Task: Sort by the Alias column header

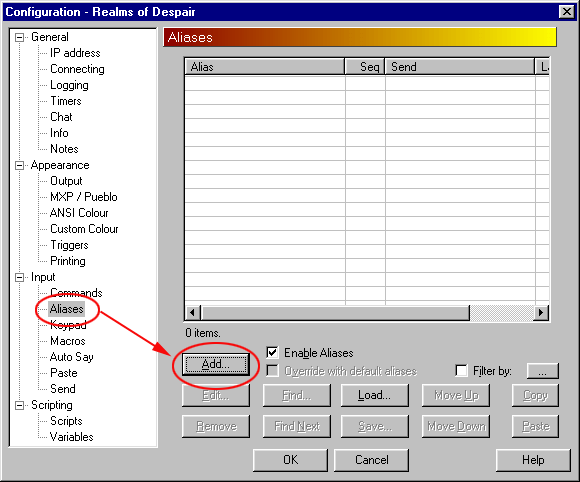Action: point(264,67)
